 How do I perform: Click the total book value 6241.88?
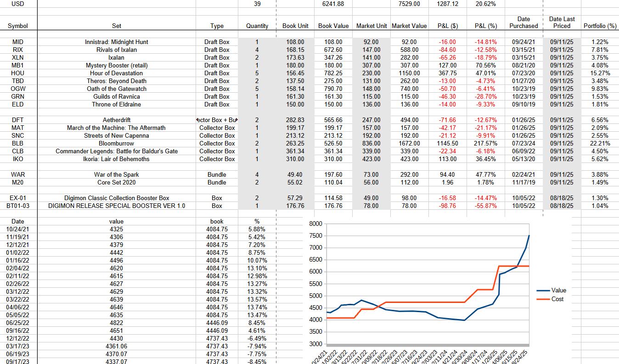(333, 4)
